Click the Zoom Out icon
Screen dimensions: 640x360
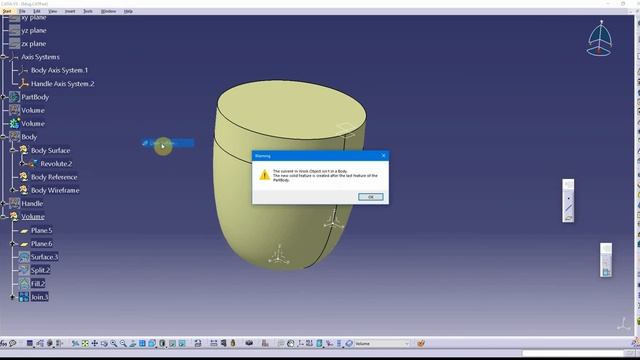coord(123,344)
